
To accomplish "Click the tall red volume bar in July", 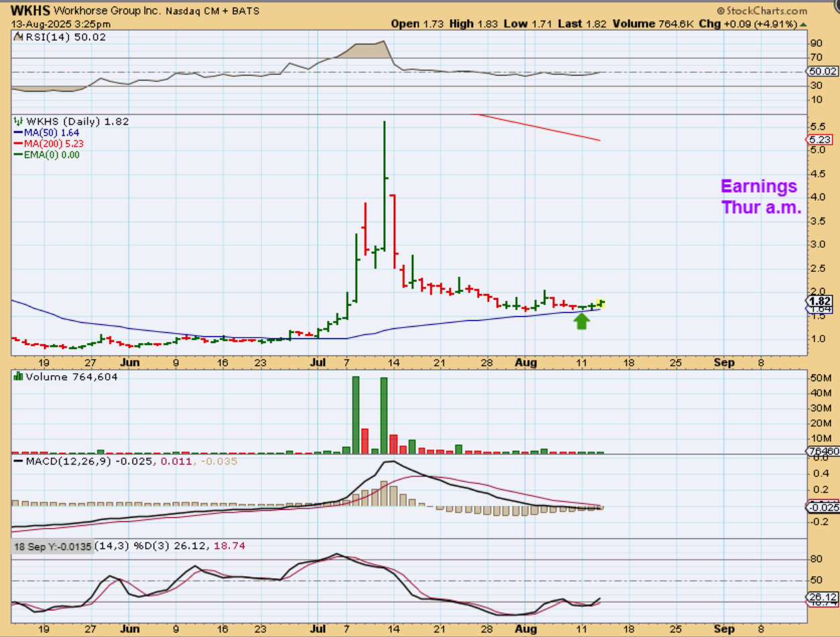I will (365, 441).
